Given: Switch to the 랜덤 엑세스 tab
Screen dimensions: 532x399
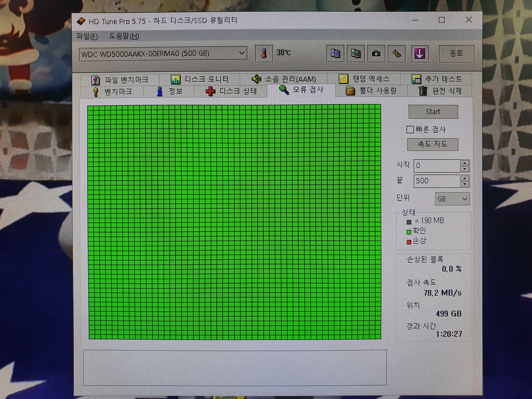Looking at the screenshot, I should click(x=364, y=79).
